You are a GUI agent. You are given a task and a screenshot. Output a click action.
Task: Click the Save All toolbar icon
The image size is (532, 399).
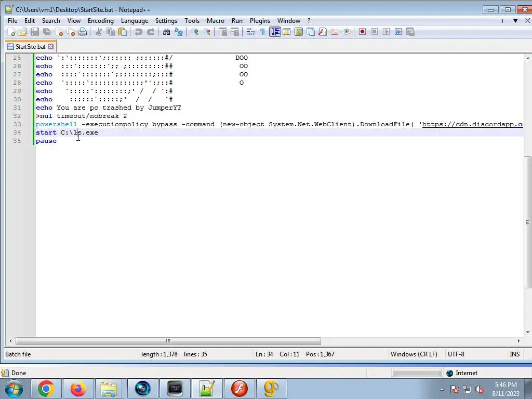tap(47, 32)
